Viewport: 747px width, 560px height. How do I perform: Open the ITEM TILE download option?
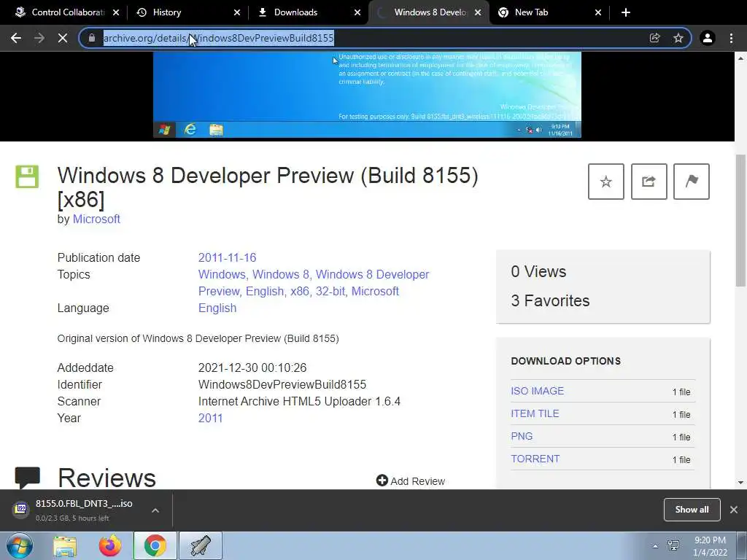(535, 413)
